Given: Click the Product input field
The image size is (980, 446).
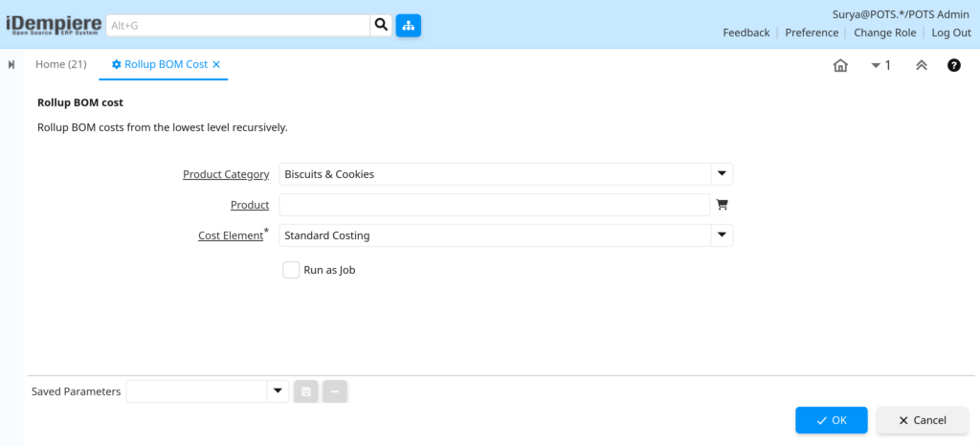Looking at the screenshot, I should click(495, 205).
